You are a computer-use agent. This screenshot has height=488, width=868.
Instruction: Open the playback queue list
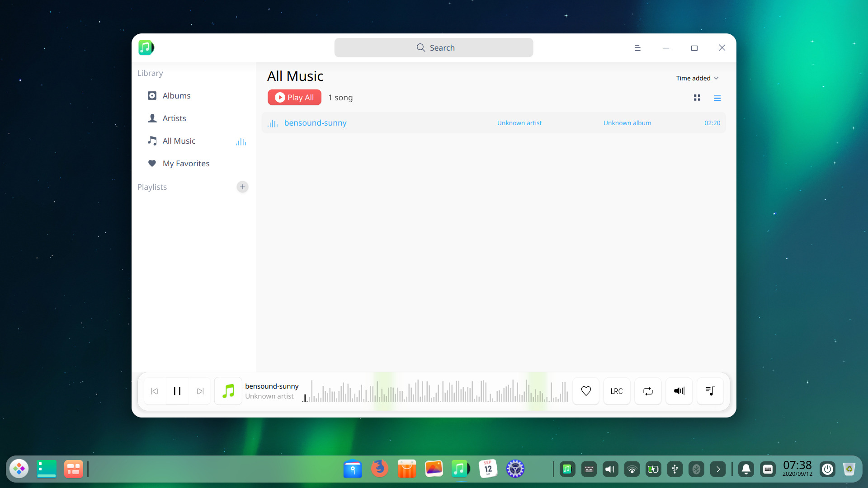[710, 391]
